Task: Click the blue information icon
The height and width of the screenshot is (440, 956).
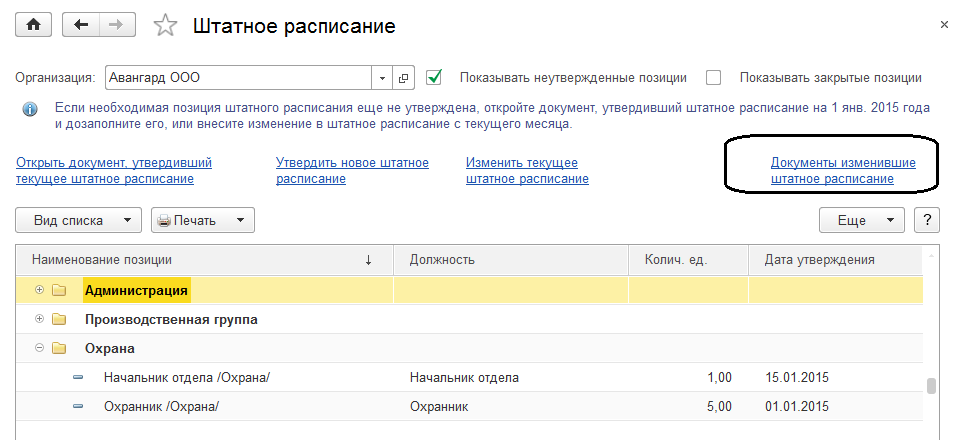Action: coord(30,109)
